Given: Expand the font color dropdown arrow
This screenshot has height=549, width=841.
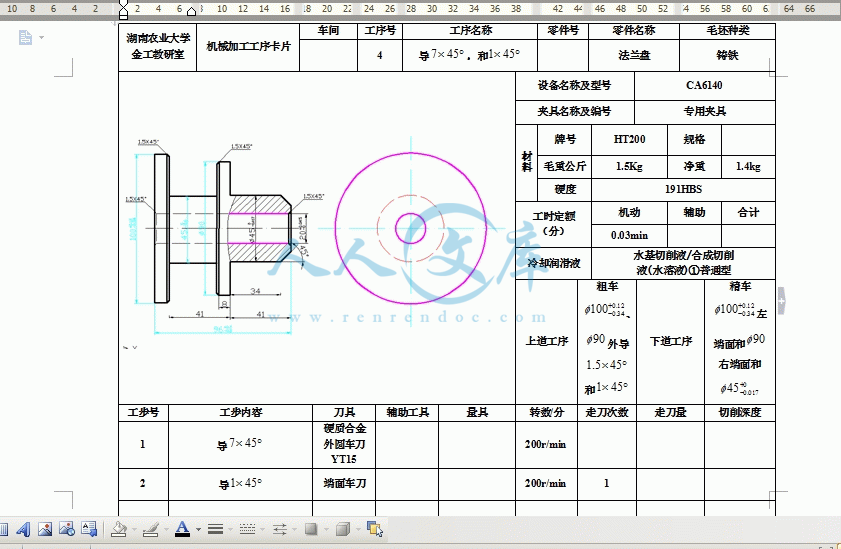Looking at the screenshot, I should point(198,530).
